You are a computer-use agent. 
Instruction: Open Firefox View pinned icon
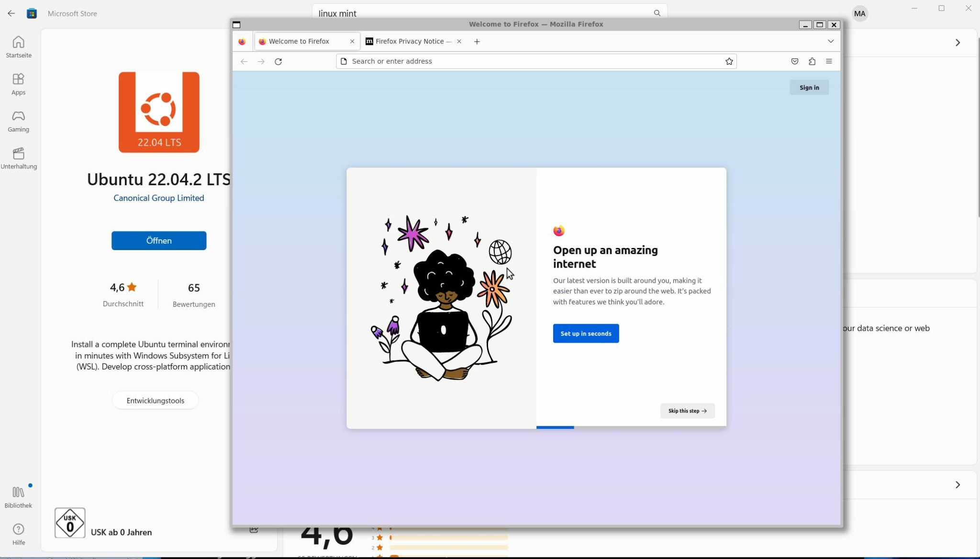pos(242,42)
